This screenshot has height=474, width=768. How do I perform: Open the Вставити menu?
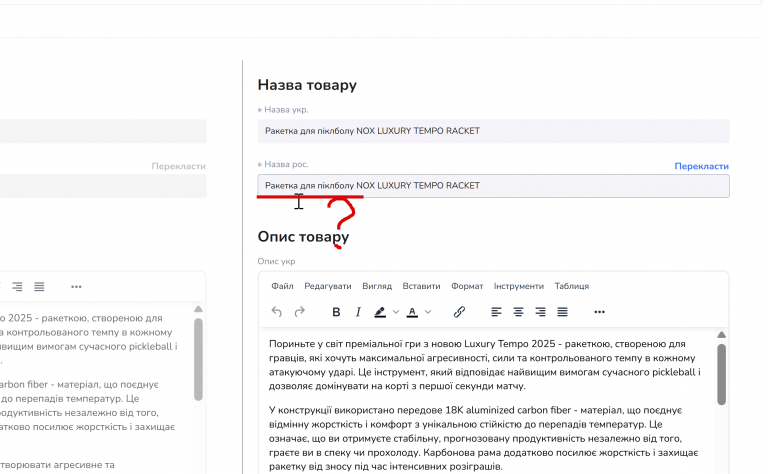click(421, 286)
